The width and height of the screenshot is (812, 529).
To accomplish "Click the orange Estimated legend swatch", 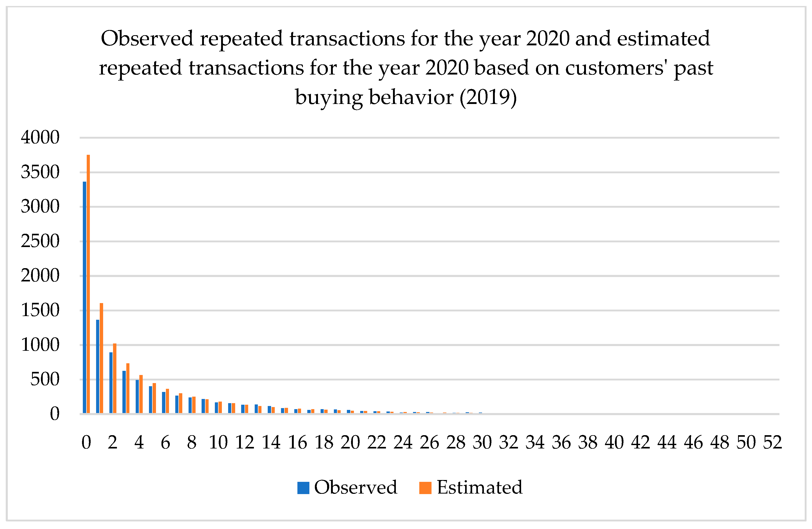I will click(x=425, y=488).
